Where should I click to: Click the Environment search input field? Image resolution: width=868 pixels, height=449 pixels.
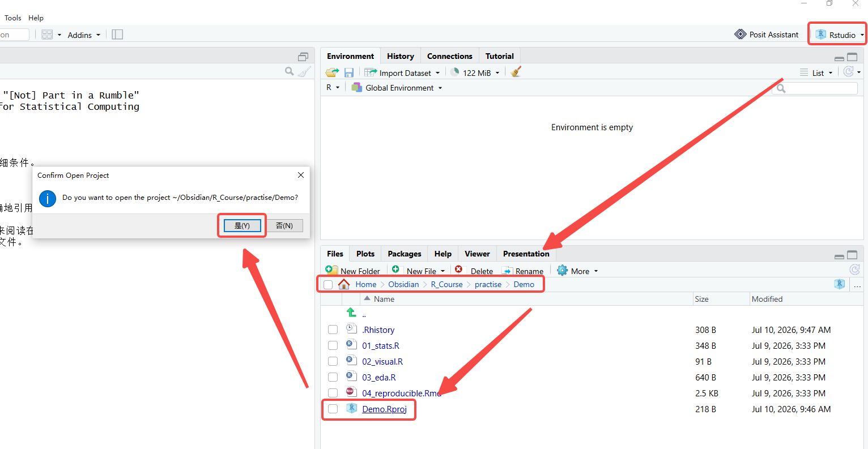coord(815,88)
